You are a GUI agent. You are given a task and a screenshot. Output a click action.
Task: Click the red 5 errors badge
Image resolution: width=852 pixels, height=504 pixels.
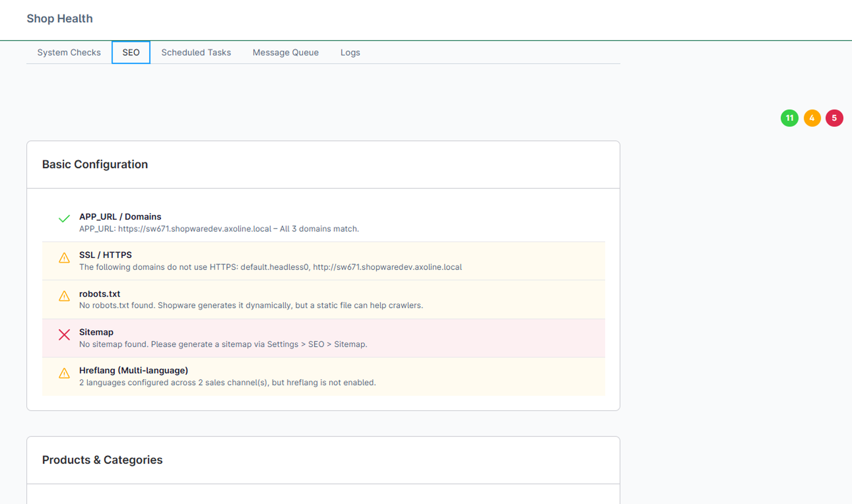point(834,118)
